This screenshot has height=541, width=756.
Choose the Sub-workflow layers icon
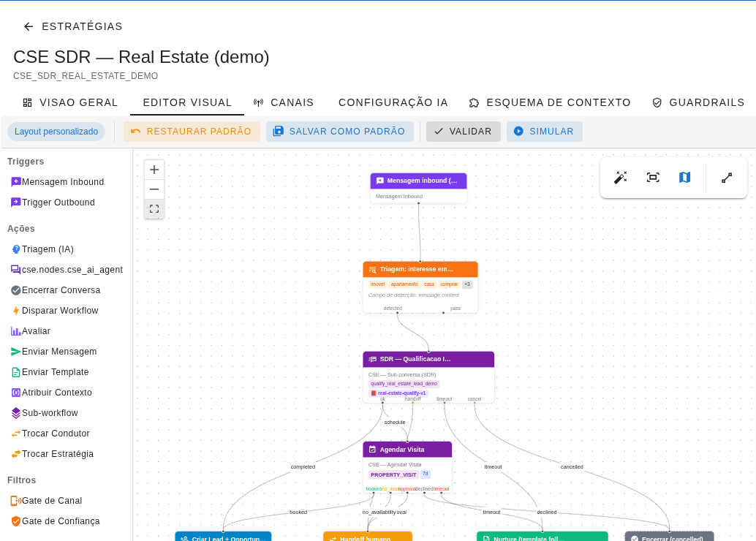pos(16,413)
